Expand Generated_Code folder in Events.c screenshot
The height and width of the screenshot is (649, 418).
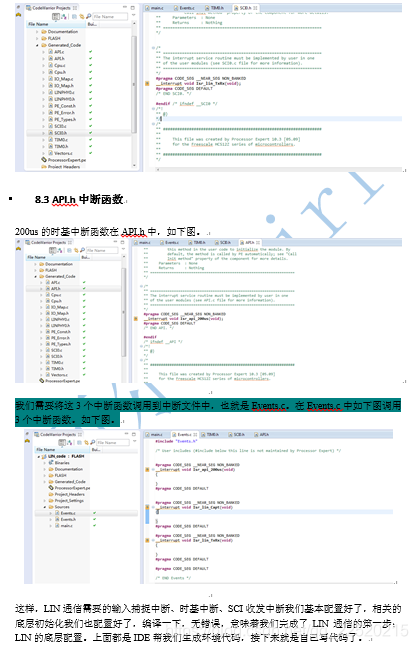(45, 481)
